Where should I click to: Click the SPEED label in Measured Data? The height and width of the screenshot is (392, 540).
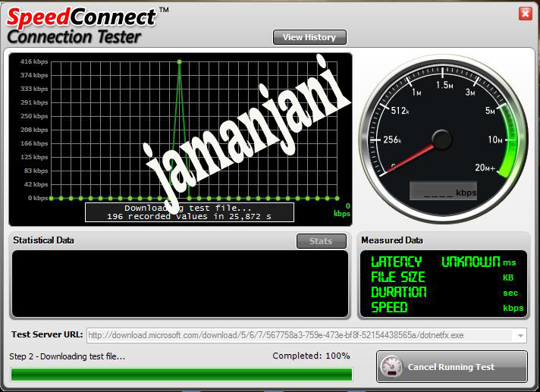(389, 307)
